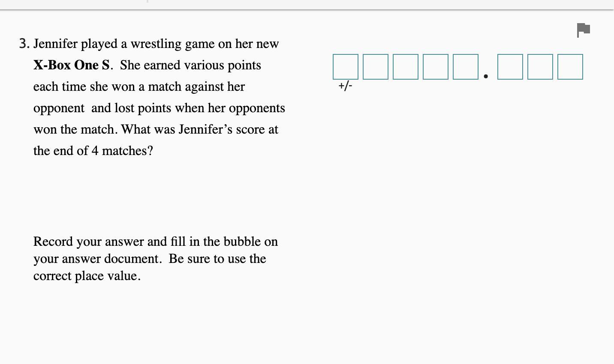Click the text "the end of 4 matches?"
The image size is (614, 364).
pyautogui.click(x=93, y=151)
